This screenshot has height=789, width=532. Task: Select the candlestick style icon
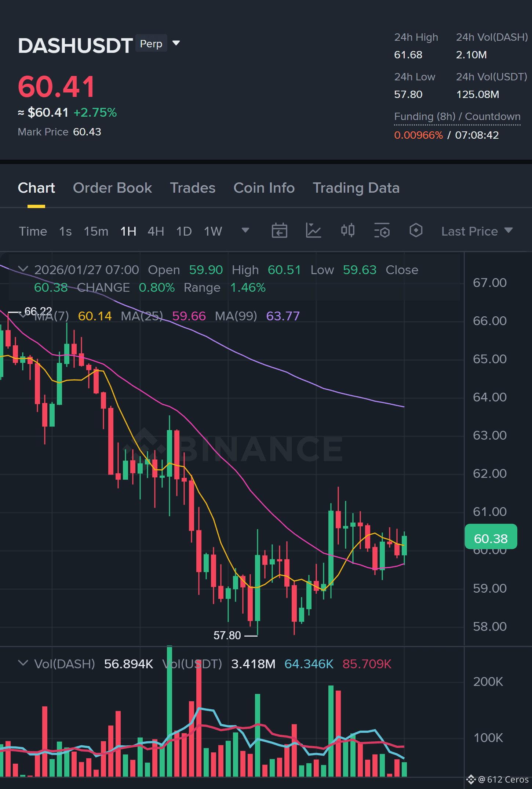pyautogui.click(x=347, y=231)
